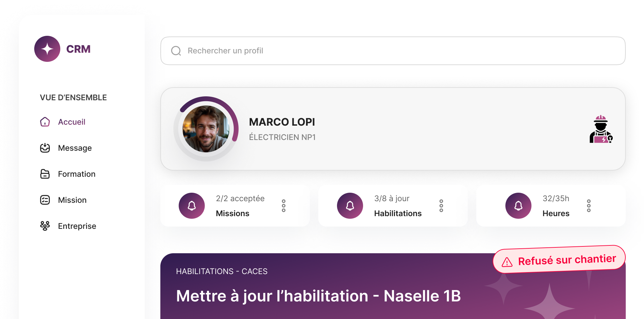Click the Refusé sur chantier badge

[x=559, y=260]
